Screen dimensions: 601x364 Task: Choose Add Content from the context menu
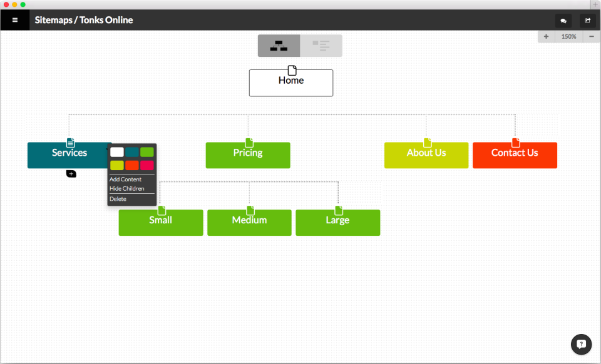[x=126, y=179]
